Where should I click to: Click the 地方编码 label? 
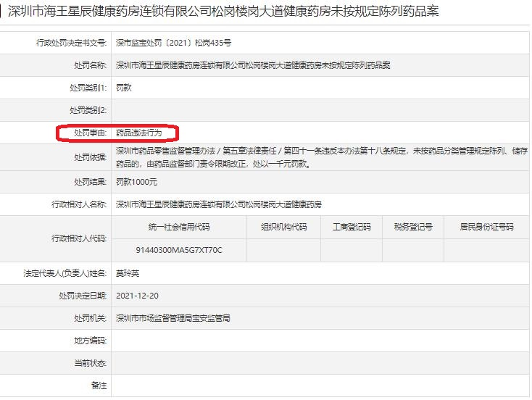click(91, 341)
